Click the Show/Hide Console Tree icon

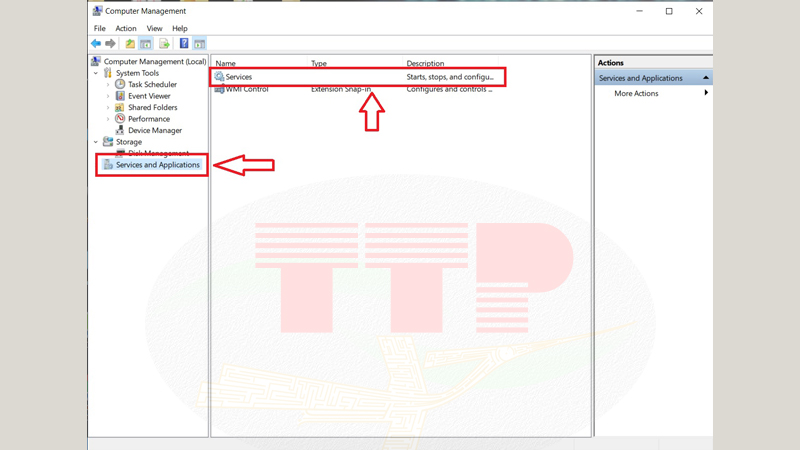146,44
